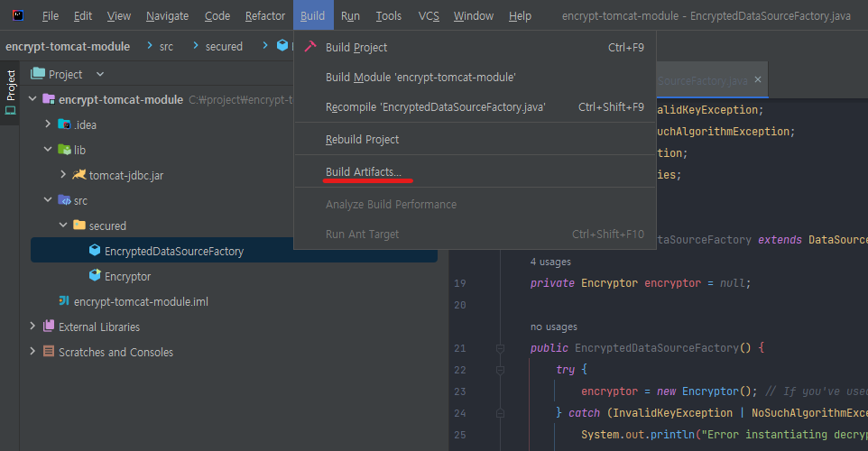Click the Scratches and Consoles icon
868x451 pixels.
tap(49, 352)
